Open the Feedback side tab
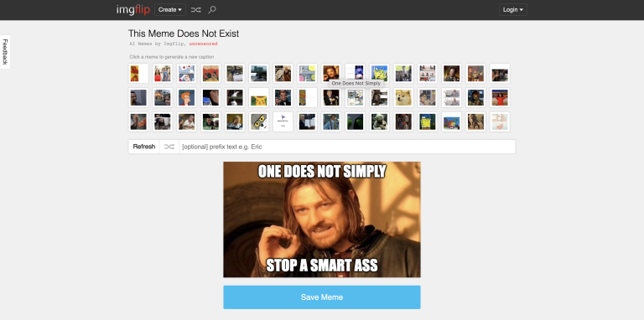This screenshot has height=320, width=644. click(5, 52)
